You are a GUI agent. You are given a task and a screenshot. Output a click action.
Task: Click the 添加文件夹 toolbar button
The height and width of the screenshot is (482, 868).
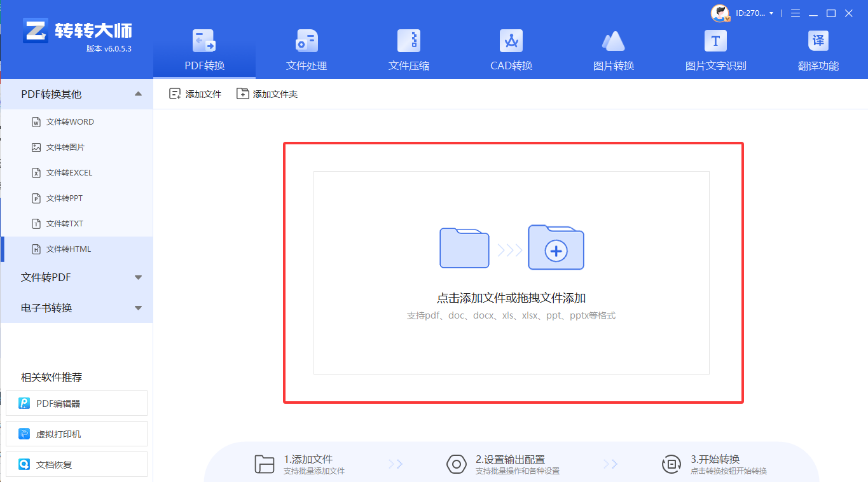pos(267,94)
